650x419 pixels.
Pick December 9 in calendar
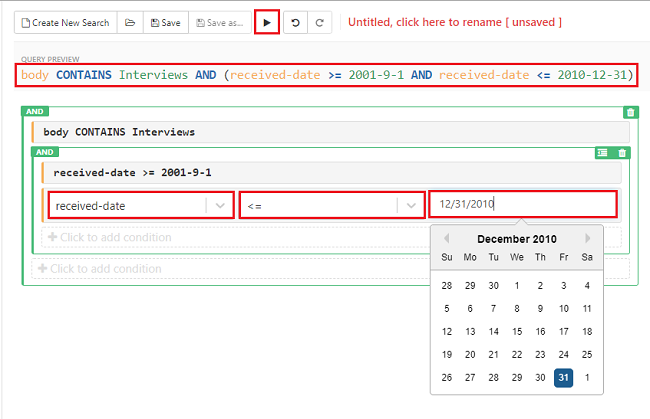(540, 309)
